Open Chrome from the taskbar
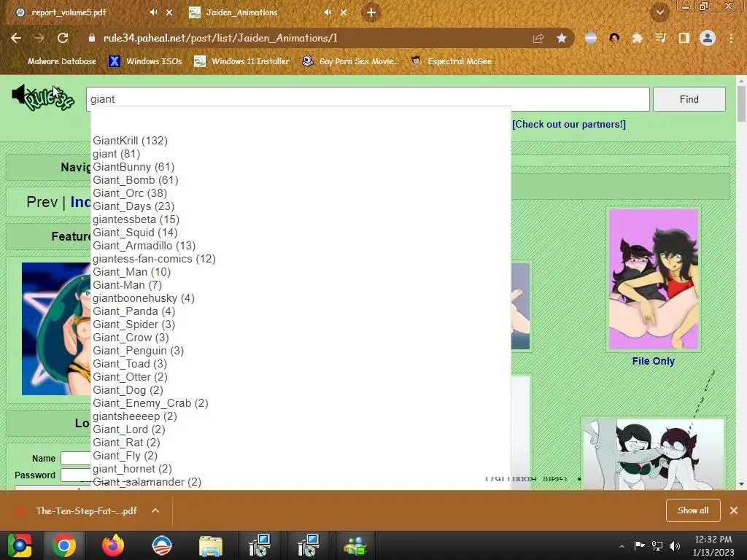This screenshot has height=560, width=747. pos(64,545)
